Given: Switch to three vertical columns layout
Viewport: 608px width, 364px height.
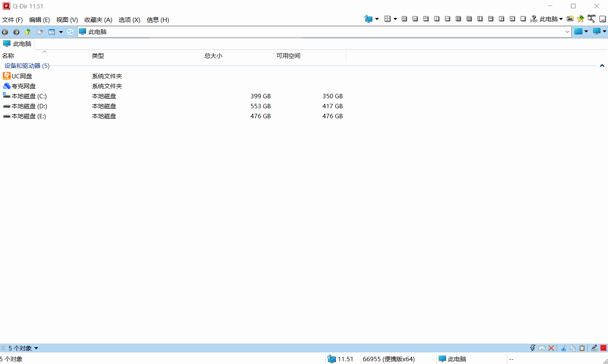Looking at the screenshot, I should (458, 19).
